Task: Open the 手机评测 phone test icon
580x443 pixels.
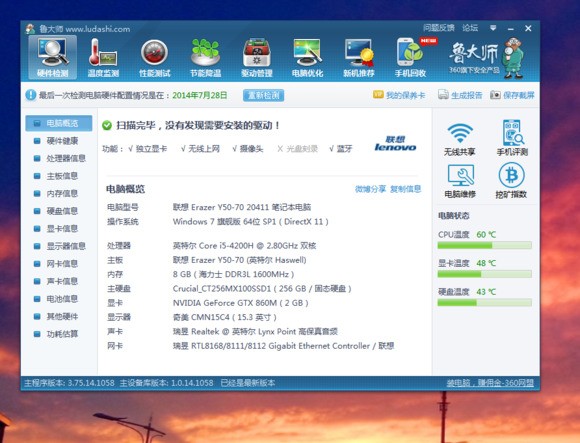Action: [x=512, y=138]
